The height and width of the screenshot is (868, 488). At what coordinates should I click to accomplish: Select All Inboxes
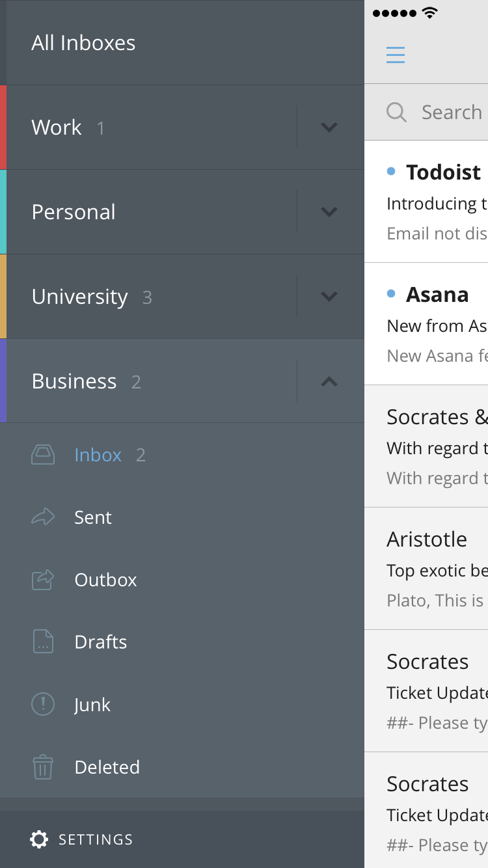point(83,43)
